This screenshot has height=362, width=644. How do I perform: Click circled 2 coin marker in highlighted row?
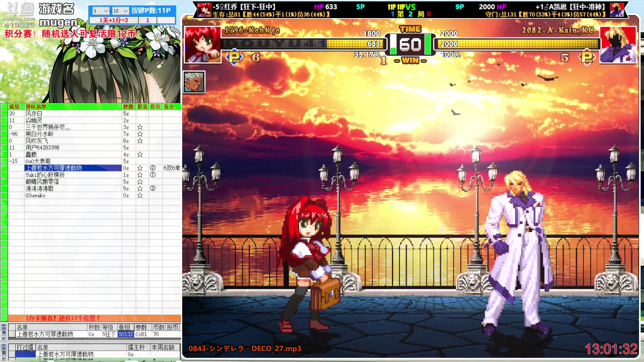(x=153, y=168)
